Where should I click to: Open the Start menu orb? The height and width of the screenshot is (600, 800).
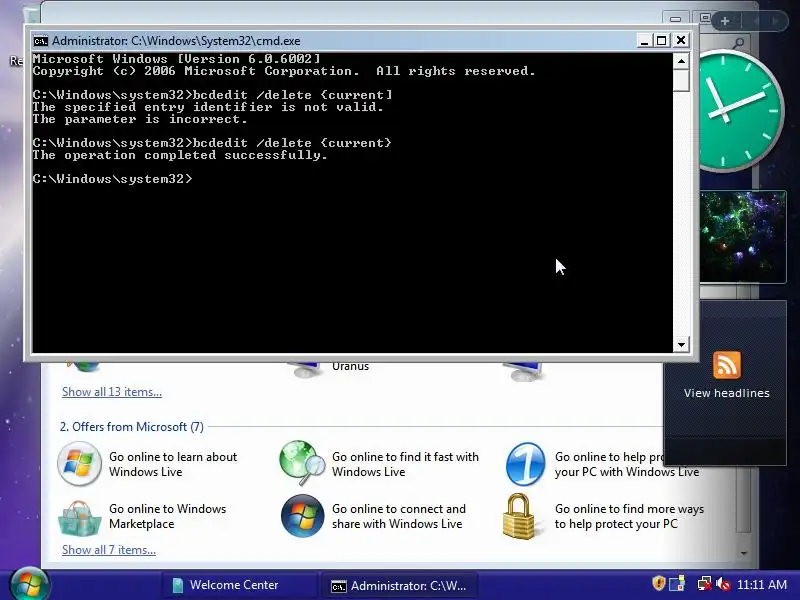pyautogui.click(x=29, y=584)
